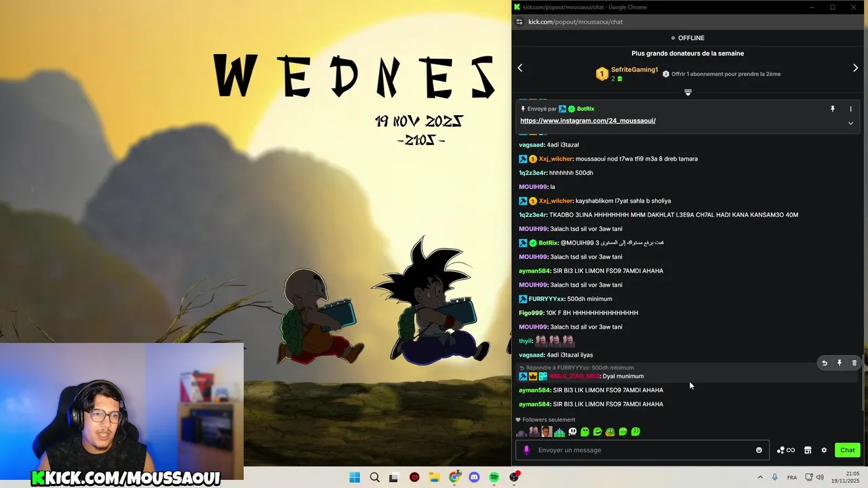Click the system tray microphone indicator
Screen dimensions: 868x488
(x=775, y=477)
